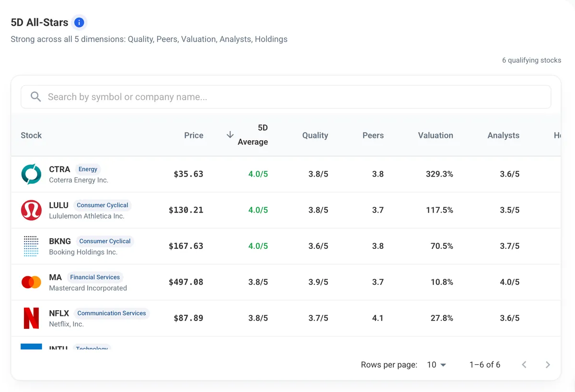Sort by the Price column header
The width and height of the screenshot is (575, 392).
pyautogui.click(x=194, y=135)
